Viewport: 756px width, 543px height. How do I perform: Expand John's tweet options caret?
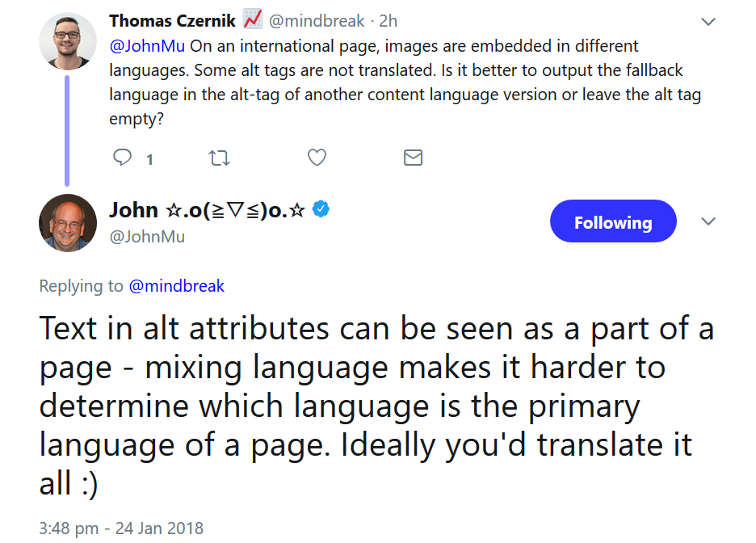708,221
